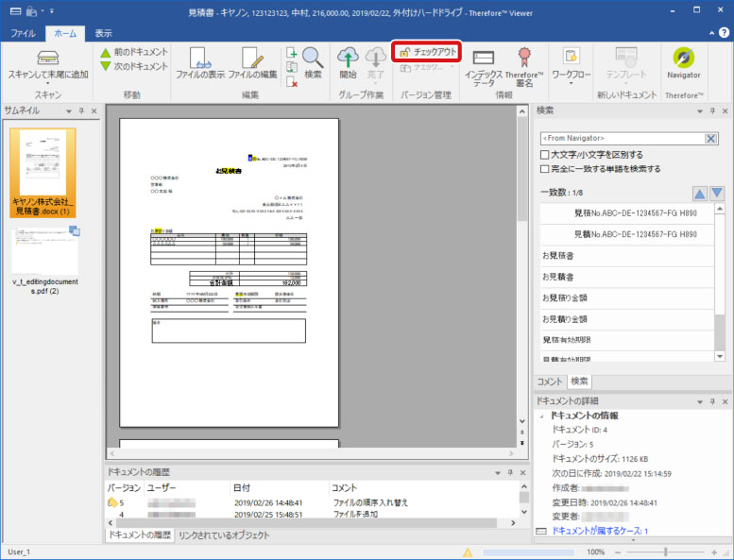Viewport: 734px width, 560px height.
Task: Open the workflow (ワークフロー) dropdown
Action: [x=571, y=62]
